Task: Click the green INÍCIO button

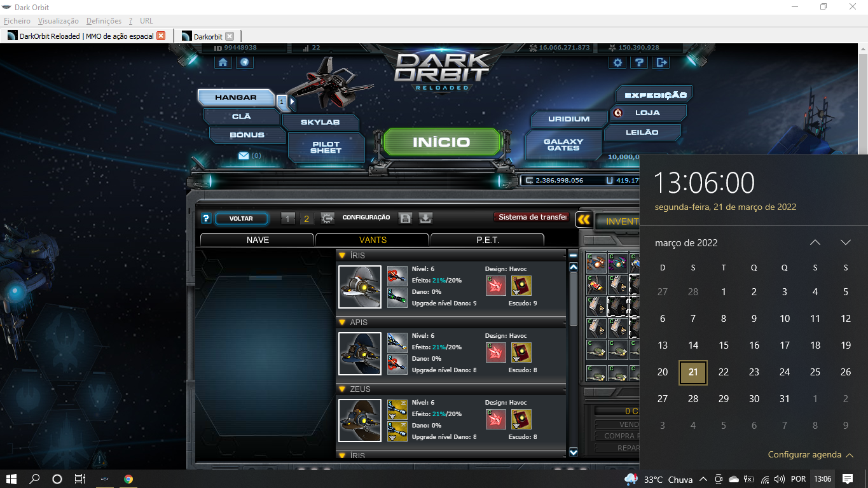Action: click(x=441, y=143)
